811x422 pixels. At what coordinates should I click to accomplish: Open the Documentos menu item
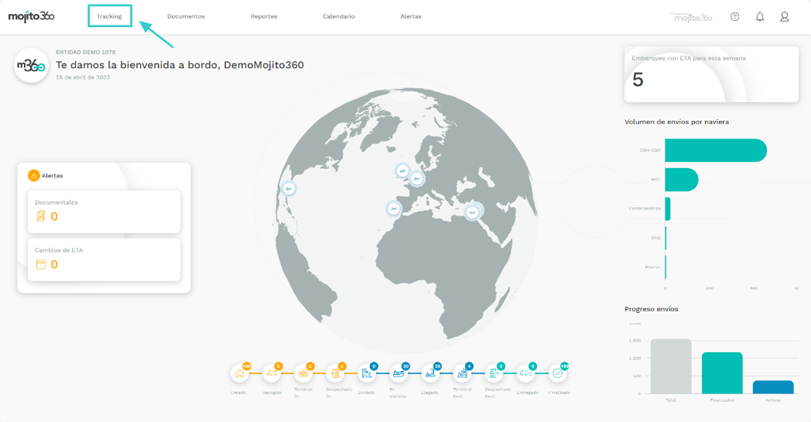pyautogui.click(x=186, y=17)
